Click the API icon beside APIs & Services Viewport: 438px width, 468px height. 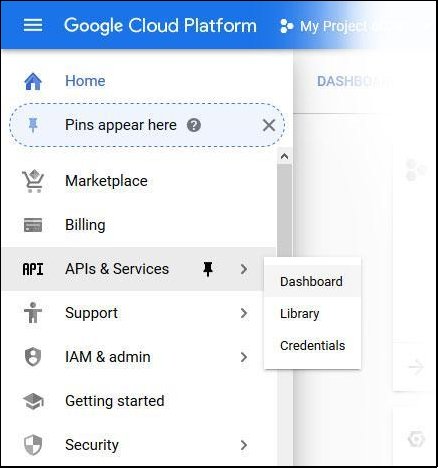[33, 269]
